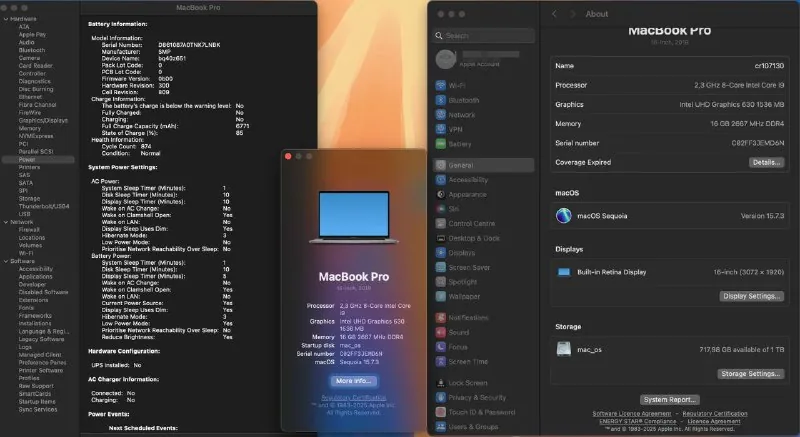Open Software Licence Agreement link
This screenshot has width=800, height=437.
pos(632,414)
